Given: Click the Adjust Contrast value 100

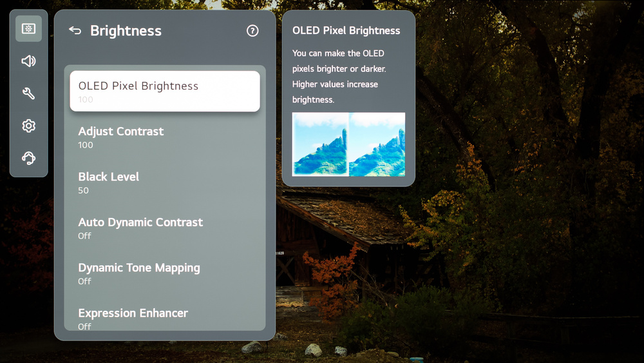Looking at the screenshot, I should [x=86, y=145].
